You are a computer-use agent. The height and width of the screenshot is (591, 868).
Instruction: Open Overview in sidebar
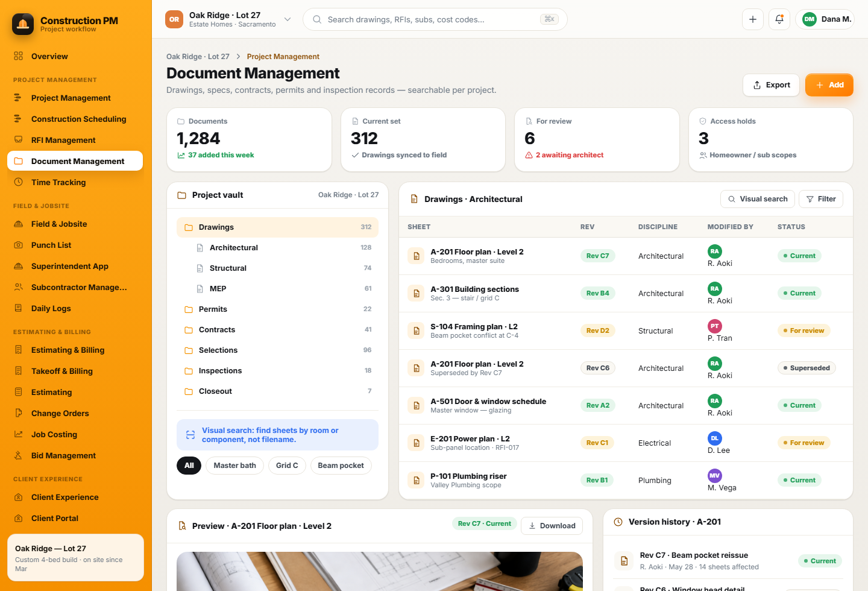(75, 56)
